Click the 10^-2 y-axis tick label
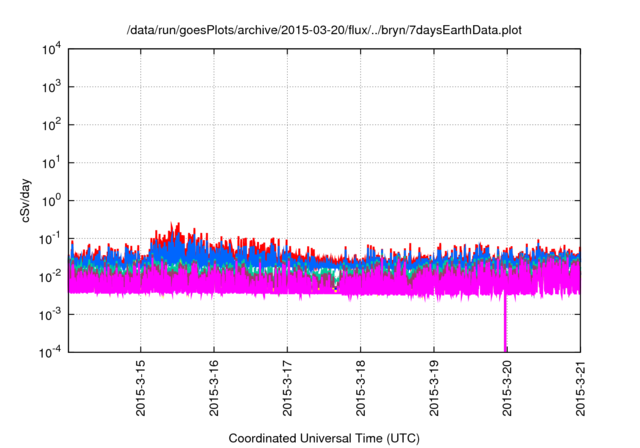640x448 pixels. tap(50, 277)
